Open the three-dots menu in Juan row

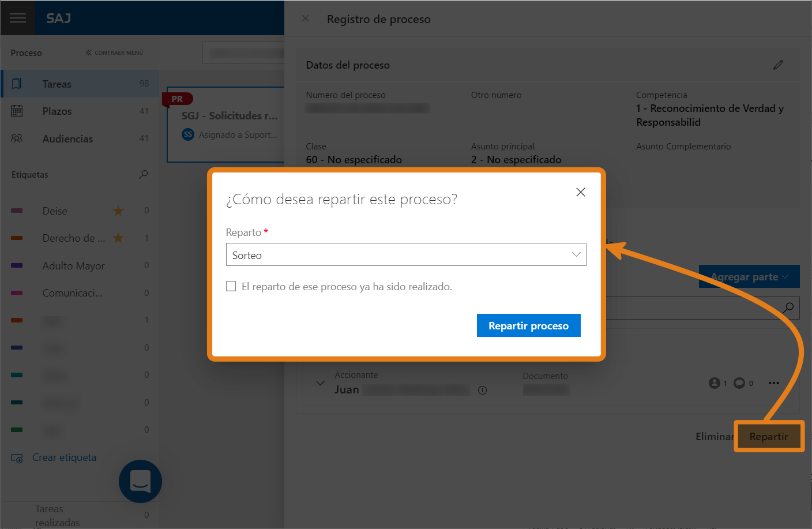click(774, 383)
